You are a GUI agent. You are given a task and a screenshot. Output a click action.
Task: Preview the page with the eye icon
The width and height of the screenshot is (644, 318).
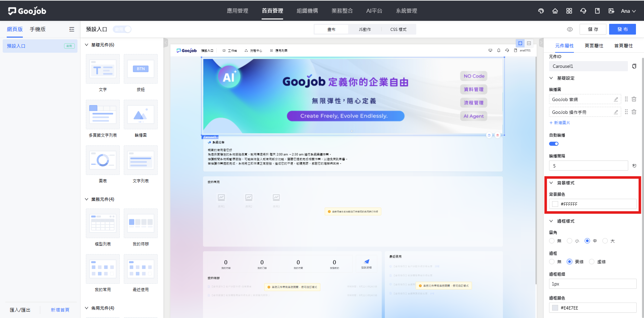click(x=570, y=29)
